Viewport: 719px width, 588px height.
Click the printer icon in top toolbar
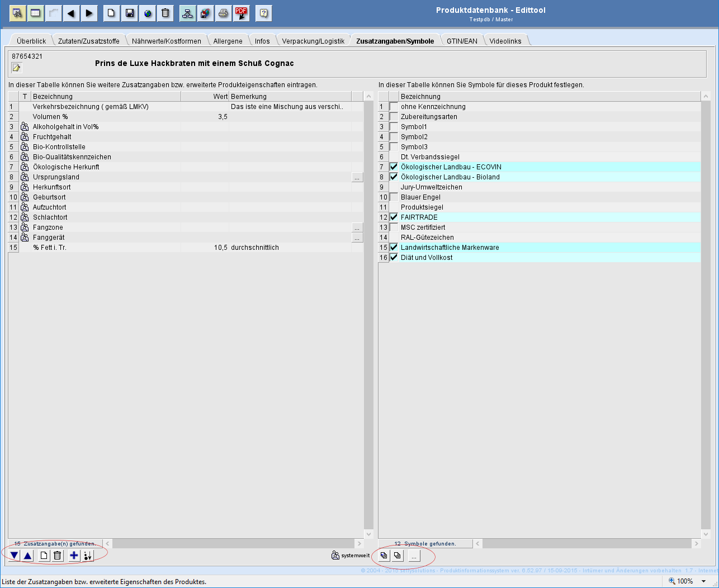coord(223,13)
